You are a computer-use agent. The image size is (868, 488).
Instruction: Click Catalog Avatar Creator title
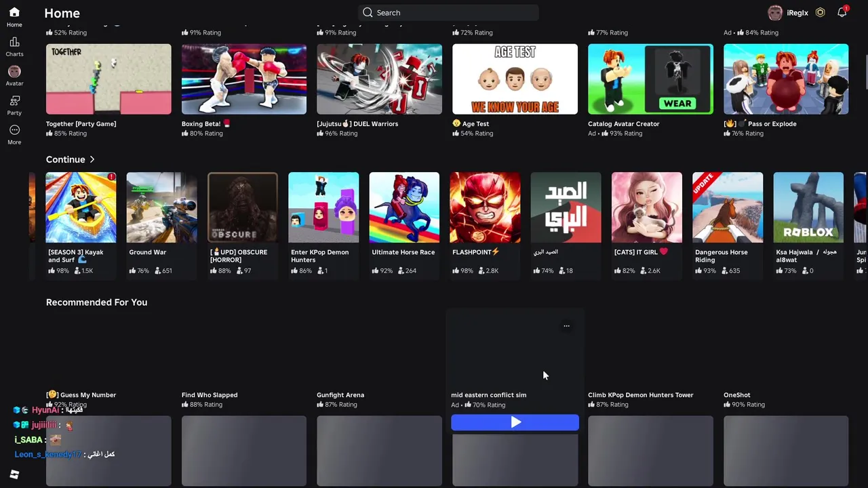tap(623, 124)
